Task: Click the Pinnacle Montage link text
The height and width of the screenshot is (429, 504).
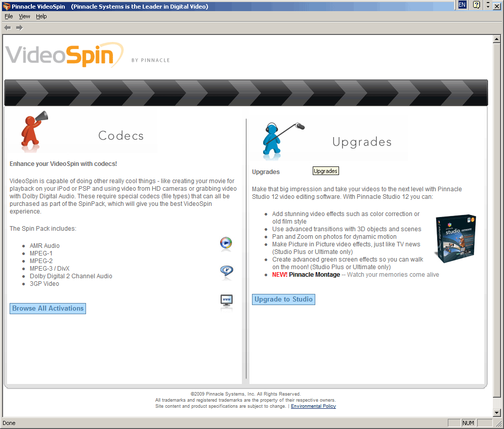Action: [314, 275]
